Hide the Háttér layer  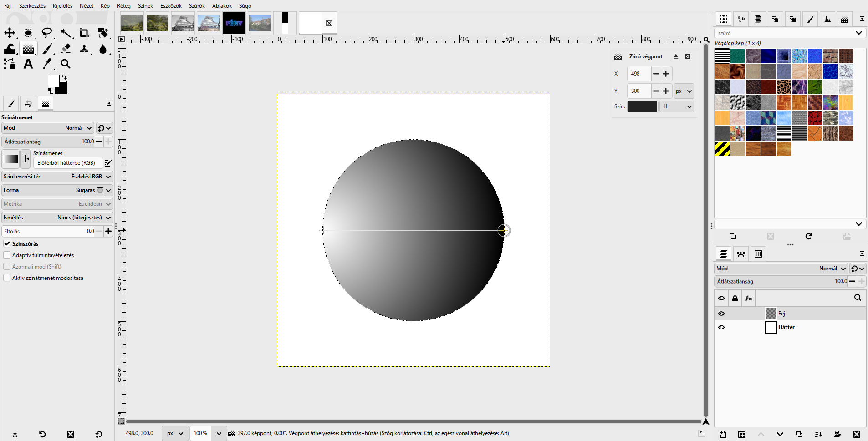pyautogui.click(x=721, y=327)
